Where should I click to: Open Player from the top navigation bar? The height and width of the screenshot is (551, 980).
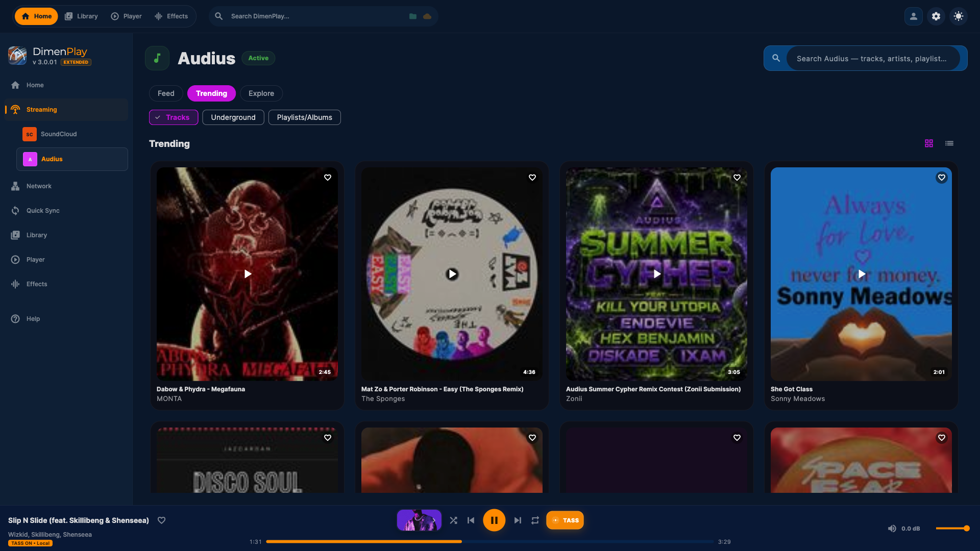(126, 16)
